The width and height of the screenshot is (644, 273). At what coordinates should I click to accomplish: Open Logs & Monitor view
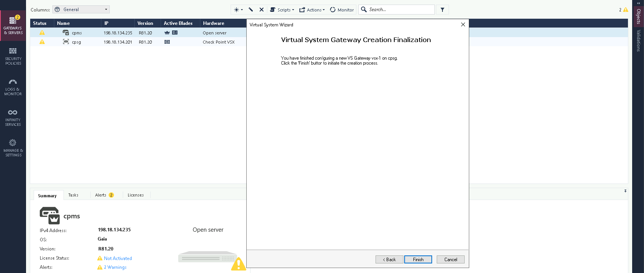point(13,87)
